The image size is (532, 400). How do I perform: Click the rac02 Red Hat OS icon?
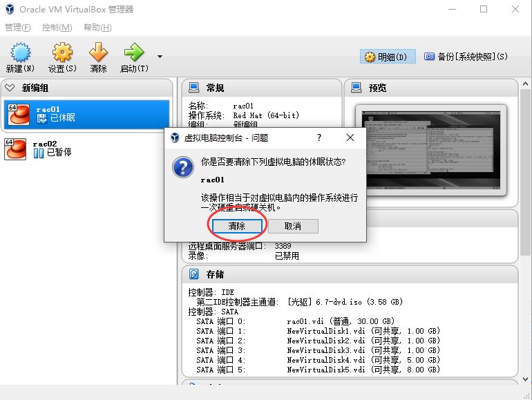coord(15,149)
